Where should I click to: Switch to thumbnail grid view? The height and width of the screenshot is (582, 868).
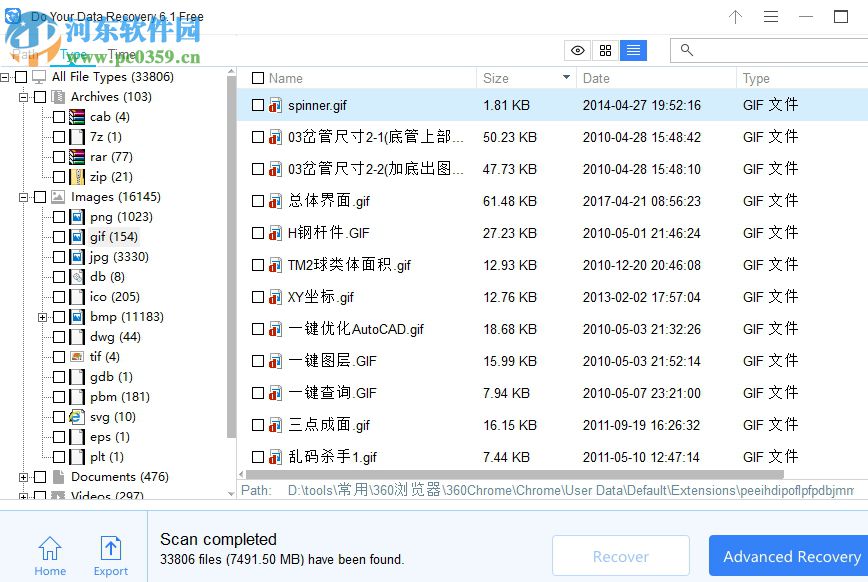[x=605, y=50]
